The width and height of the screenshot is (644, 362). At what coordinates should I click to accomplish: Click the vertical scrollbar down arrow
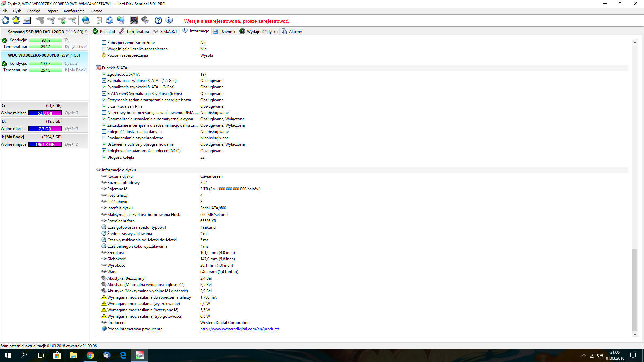pos(635,334)
